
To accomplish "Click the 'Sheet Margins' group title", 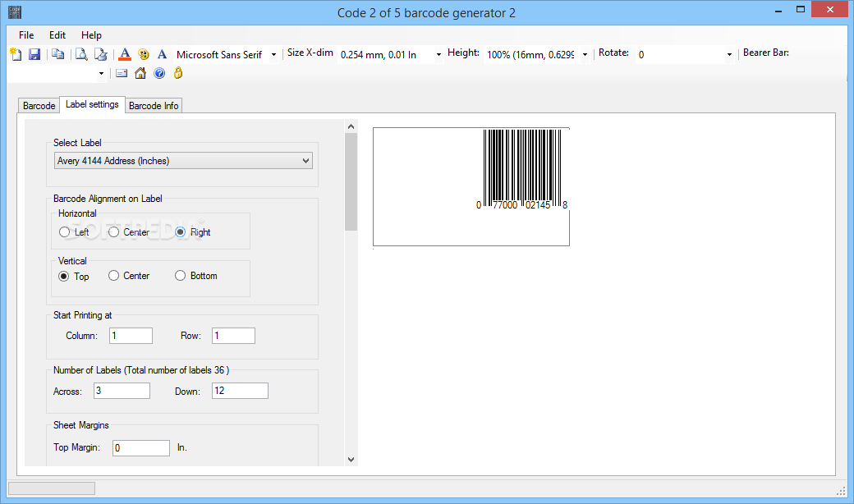I will coord(81,425).
